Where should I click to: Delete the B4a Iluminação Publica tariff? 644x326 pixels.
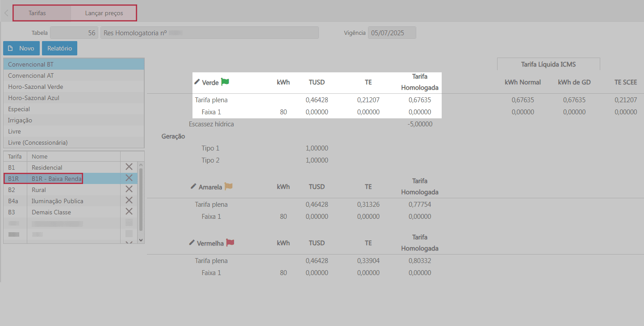coord(129,201)
